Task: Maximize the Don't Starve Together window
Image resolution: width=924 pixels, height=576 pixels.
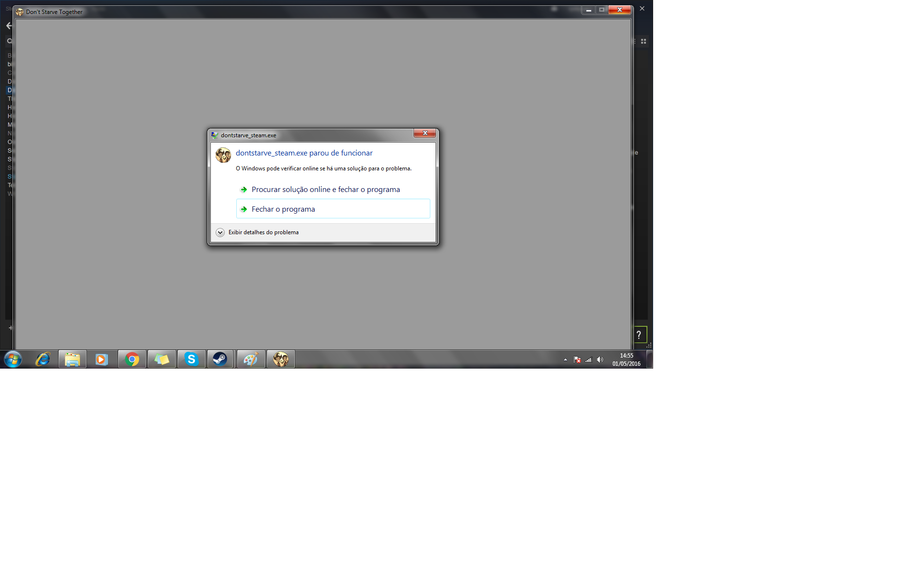Action: tap(602, 10)
